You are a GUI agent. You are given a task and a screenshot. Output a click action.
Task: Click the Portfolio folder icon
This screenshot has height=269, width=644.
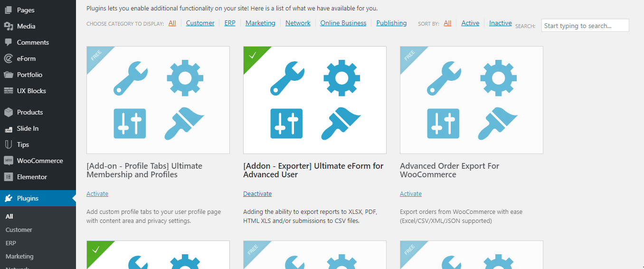click(8, 75)
